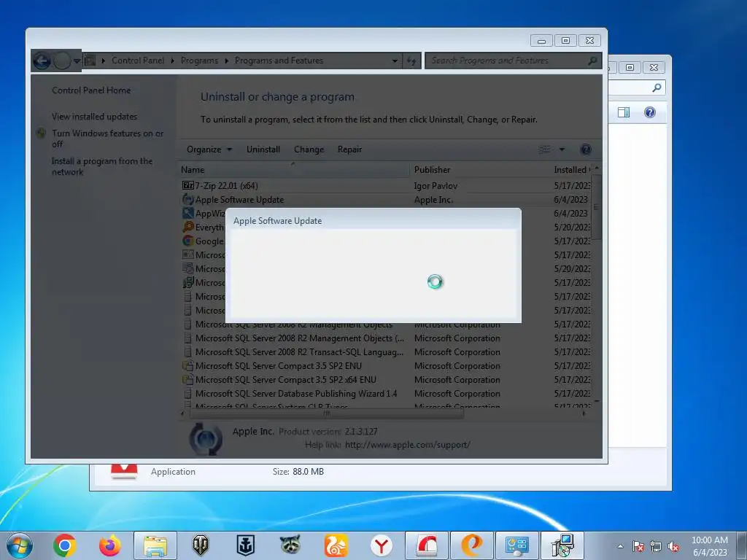Click Uninstall in the command bar
The height and width of the screenshot is (560, 747).
263,149
